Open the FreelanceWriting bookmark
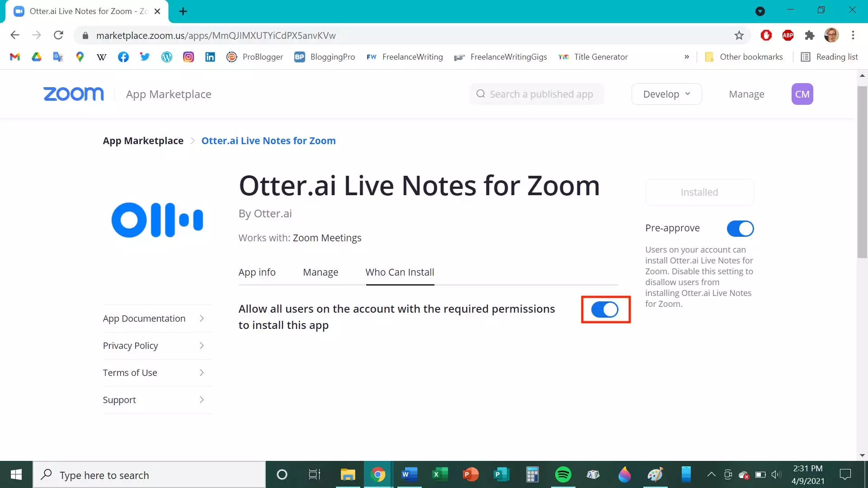Screen dimensions: 868x488 pyautogui.click(x=405, y=57)
